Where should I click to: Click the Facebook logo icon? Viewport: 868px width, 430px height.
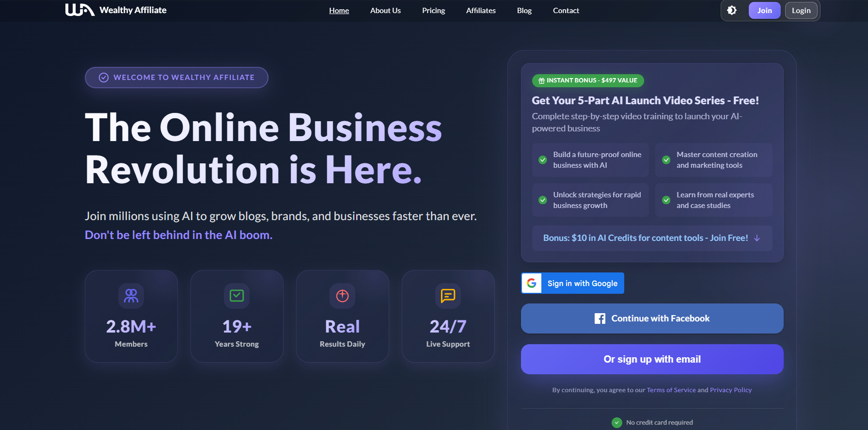[600, 319]
